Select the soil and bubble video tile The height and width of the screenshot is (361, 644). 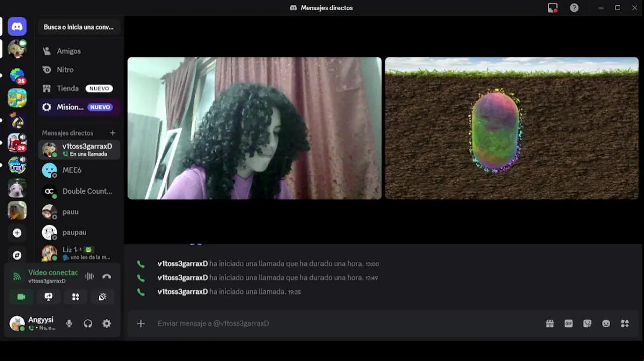click(x=512, y=128)
